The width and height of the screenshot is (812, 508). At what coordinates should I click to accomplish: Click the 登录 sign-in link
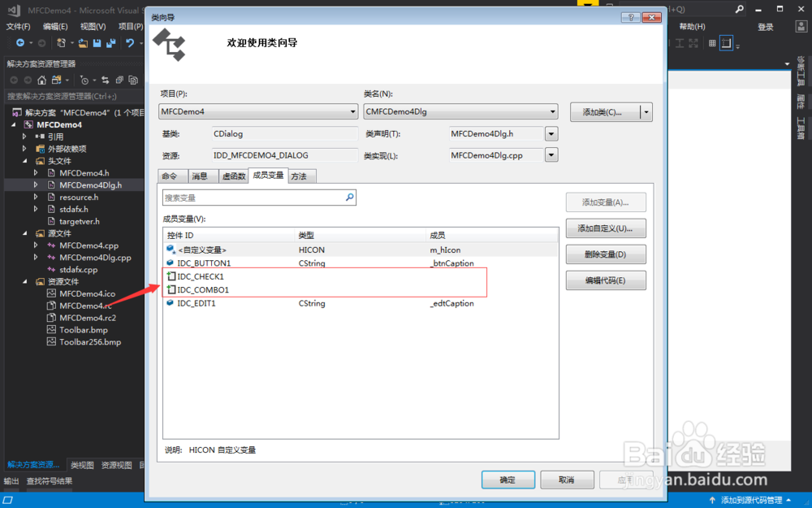pos(766,27)
